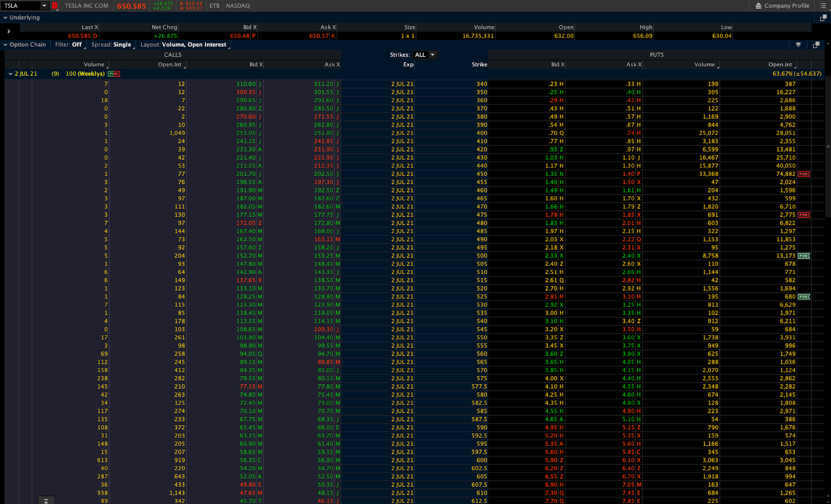Open the Strikes ALL dropdown
Screen dimensions: 831x504
click(x=425, y=55)
